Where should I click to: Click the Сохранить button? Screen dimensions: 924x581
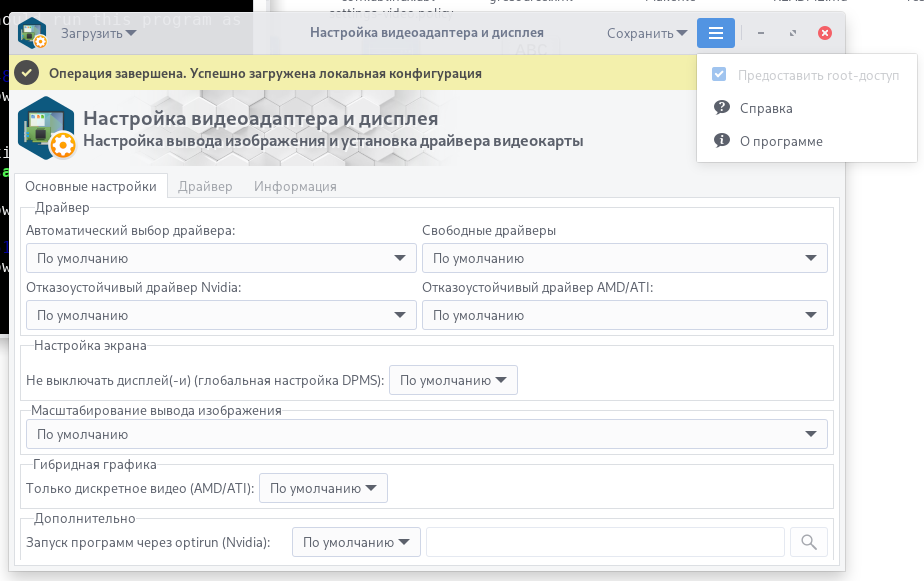[x=647, y=34]
